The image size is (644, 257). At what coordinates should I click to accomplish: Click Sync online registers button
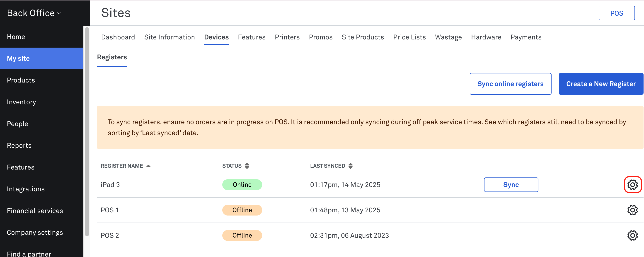click(x=510, y=84)
